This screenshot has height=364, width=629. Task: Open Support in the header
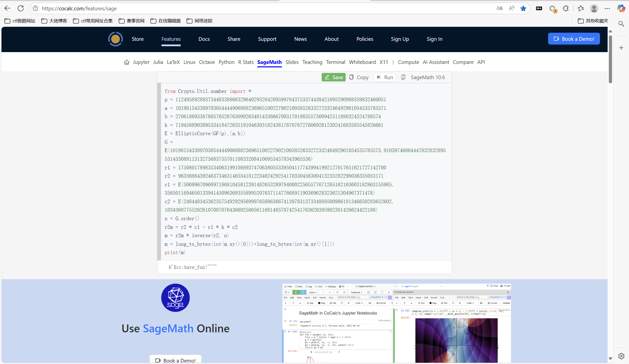click(x=267, y=39)
